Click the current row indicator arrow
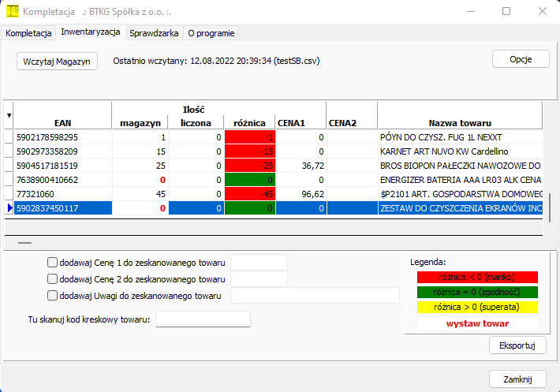560x392 pixels. [9, 208]
